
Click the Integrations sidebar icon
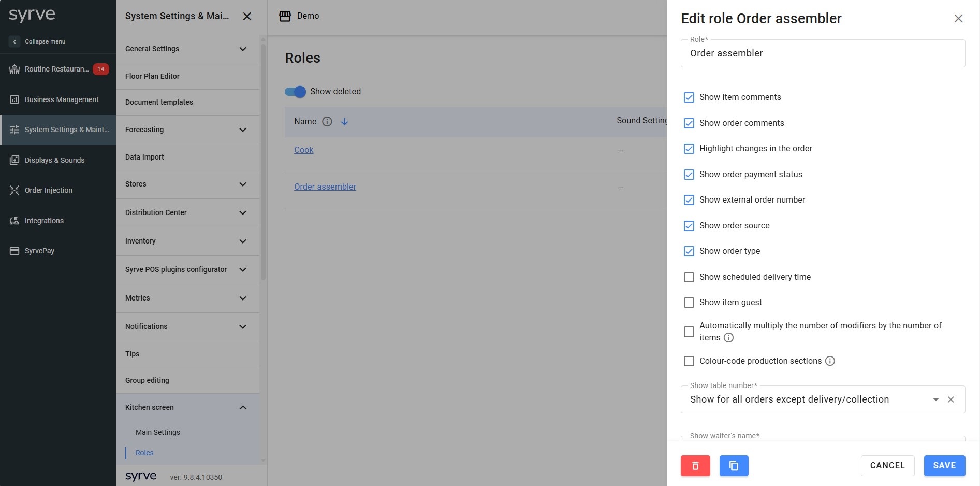pyautogui.click(x=14, y=221)
